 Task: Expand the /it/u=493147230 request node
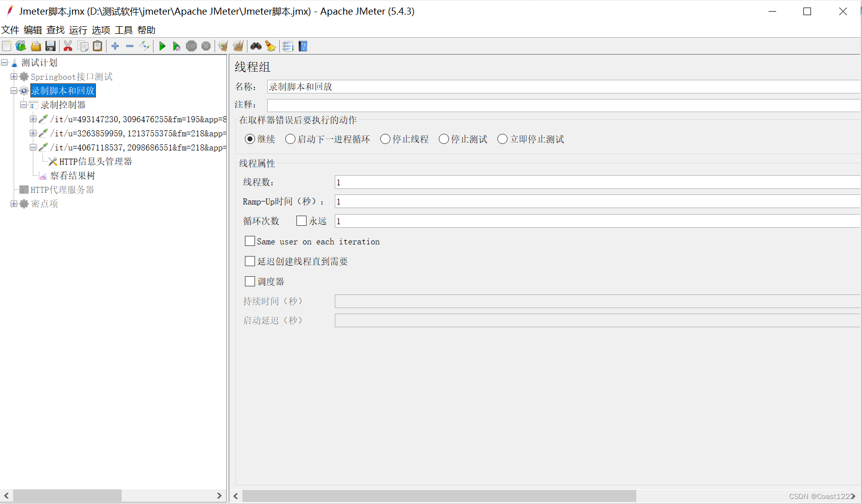33,119
